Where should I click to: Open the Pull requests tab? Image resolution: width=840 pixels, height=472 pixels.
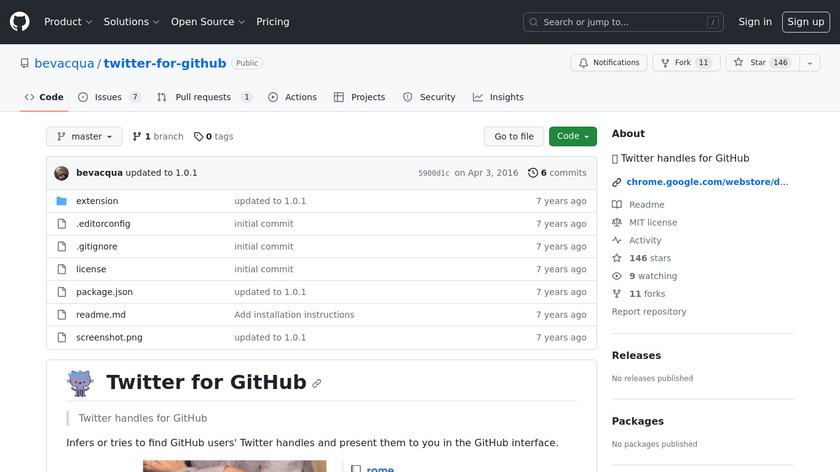tap(204, 97)
